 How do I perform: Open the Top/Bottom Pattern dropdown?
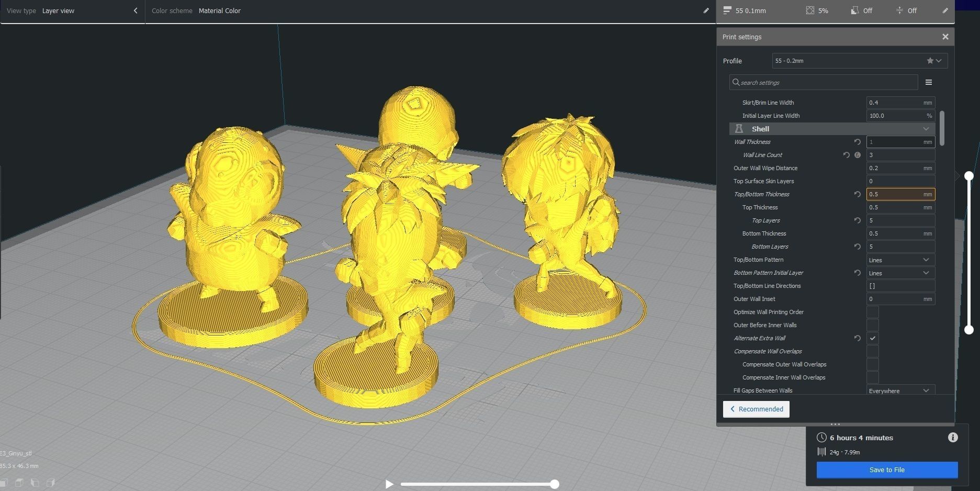click(x=900, y=260)
